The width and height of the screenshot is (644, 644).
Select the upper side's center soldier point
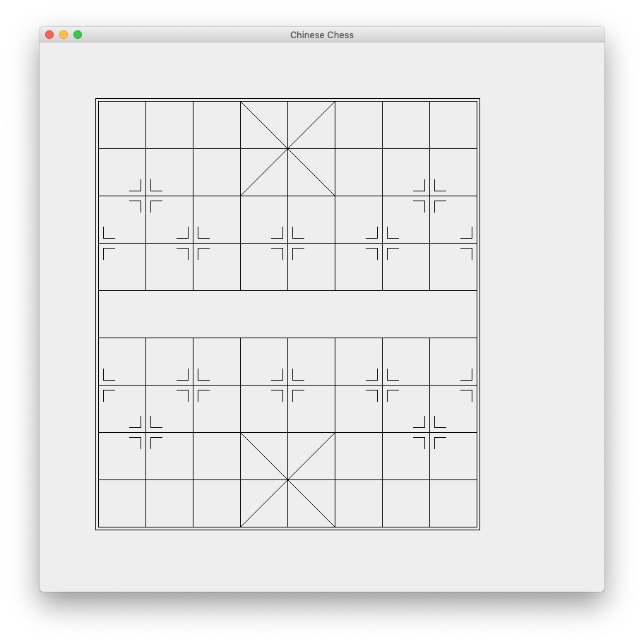pyautogui.click(x=287, y=243)
